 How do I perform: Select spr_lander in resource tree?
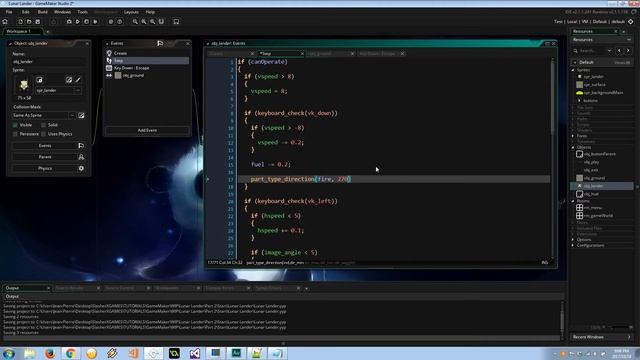pos(593,77)
